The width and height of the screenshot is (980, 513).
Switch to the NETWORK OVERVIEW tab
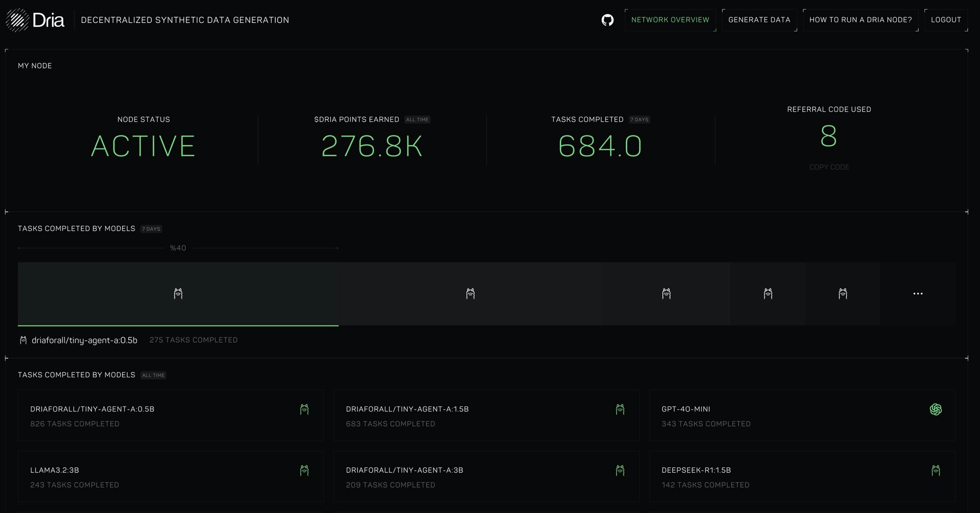[670, 20]
